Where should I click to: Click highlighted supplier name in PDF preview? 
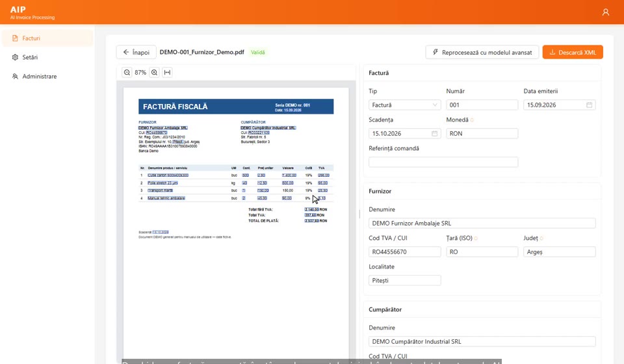pos(162,127)
